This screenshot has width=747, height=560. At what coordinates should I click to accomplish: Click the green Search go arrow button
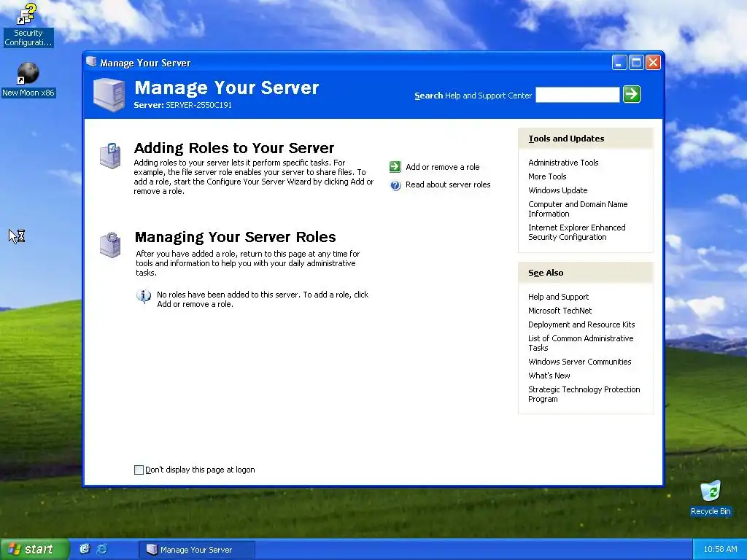coord(632,94)
